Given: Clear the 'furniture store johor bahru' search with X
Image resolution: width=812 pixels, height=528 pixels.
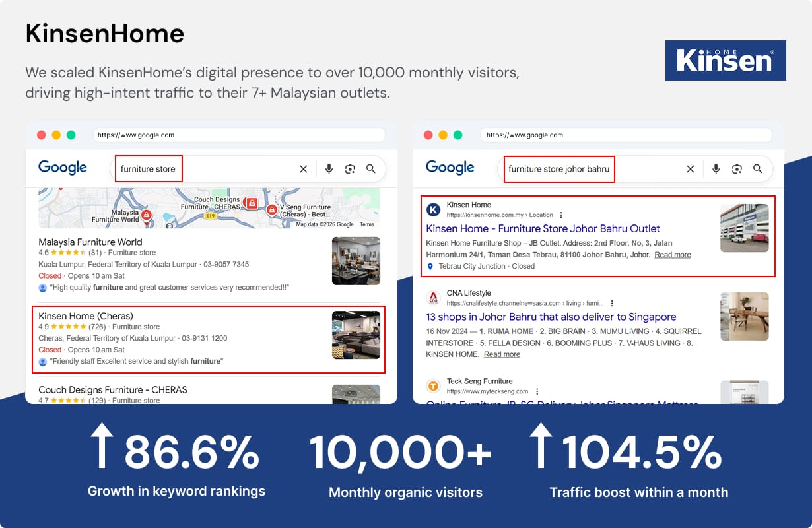Looking at the screenshot, I should (691, 169).
